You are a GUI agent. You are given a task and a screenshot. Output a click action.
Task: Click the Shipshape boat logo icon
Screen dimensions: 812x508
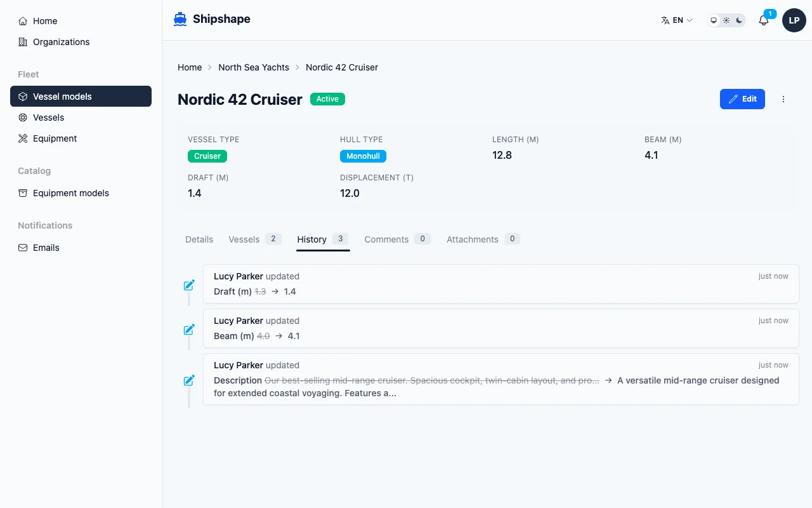coord(180,19)
